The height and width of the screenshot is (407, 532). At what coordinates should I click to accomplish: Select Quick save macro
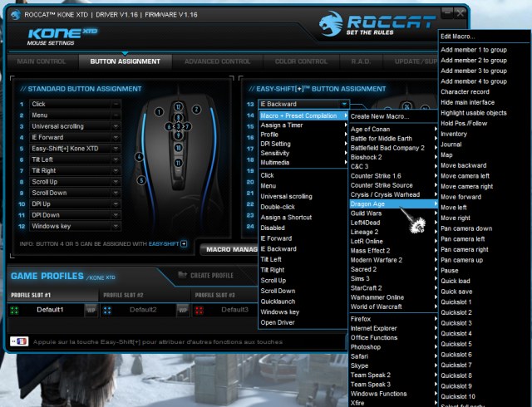pos(456,292)
